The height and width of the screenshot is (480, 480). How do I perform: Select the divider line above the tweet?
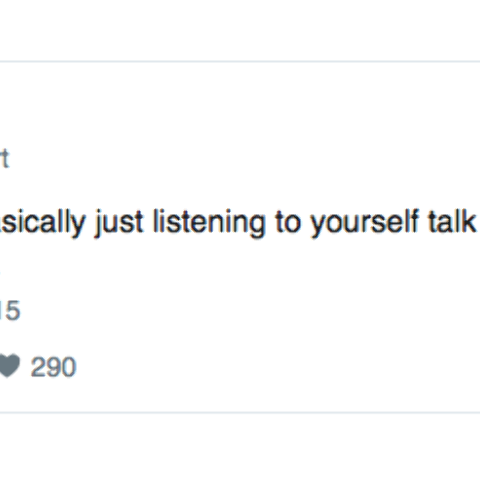(x=240, y=62)
